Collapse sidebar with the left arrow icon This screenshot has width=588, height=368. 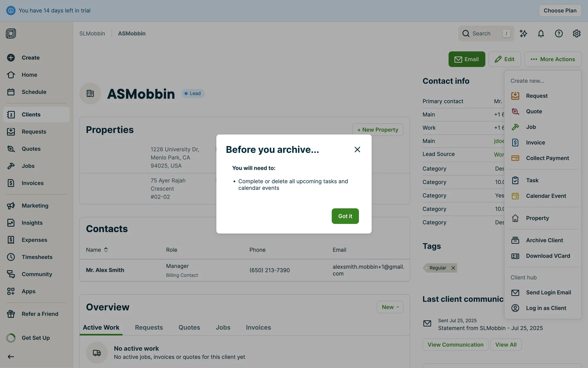[x=11, y=356]
